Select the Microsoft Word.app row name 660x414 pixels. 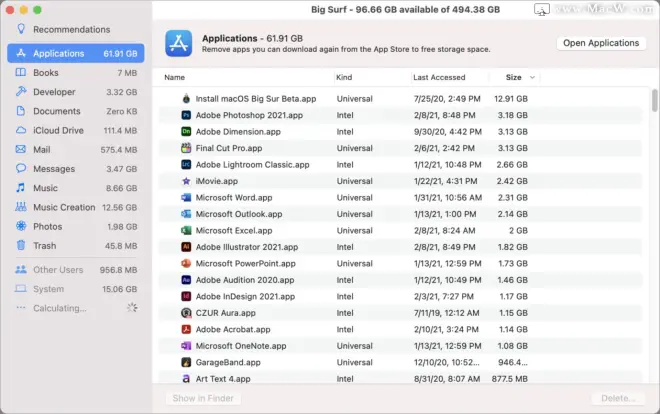[x=234, y=197]
